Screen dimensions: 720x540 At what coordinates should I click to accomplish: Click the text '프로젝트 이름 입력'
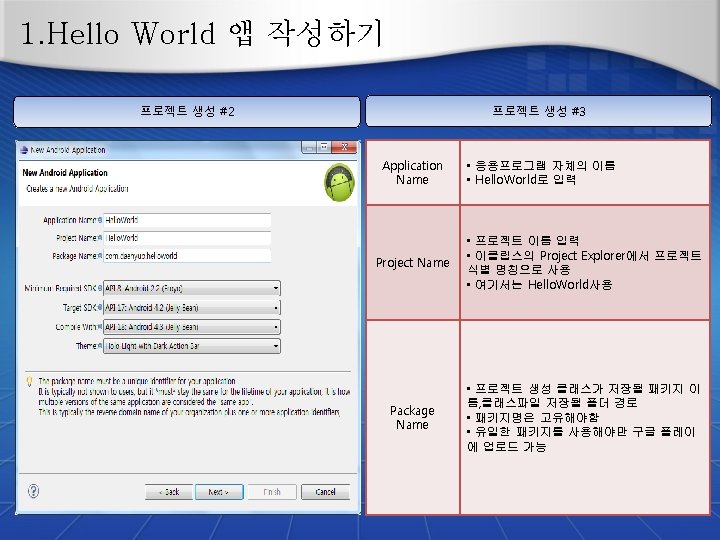(527, 240)
